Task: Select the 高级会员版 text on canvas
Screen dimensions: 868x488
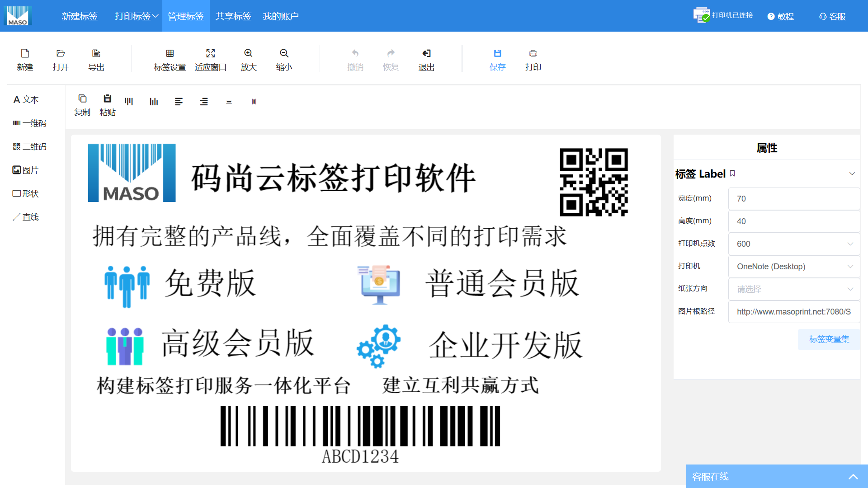Action: [x=238, y=343]
